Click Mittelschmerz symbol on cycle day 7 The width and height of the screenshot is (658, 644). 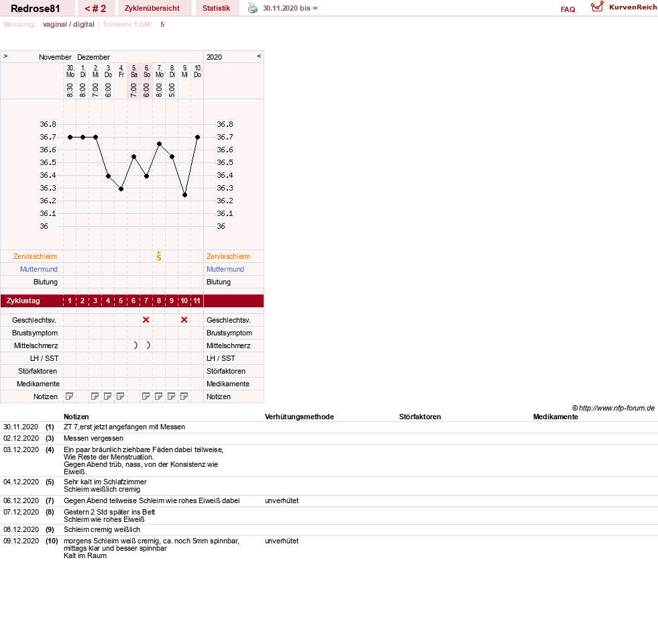click(148, 345)
